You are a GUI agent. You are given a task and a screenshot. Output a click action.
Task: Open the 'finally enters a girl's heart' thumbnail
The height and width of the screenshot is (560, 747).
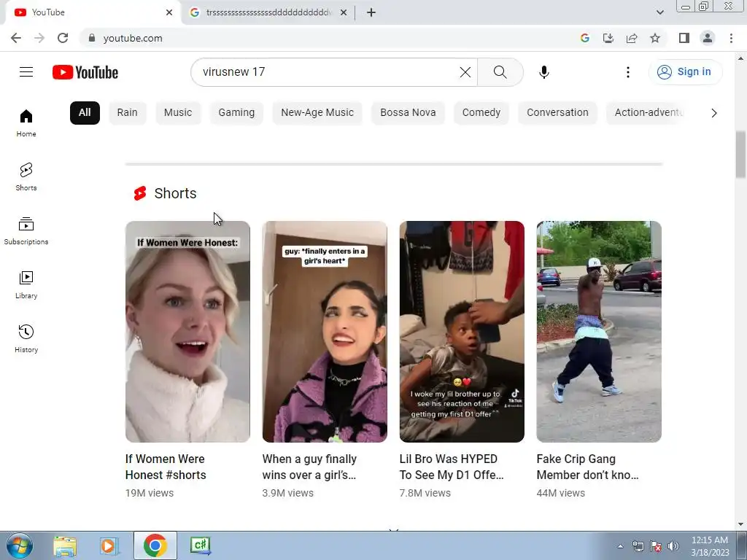pos(325,332)
